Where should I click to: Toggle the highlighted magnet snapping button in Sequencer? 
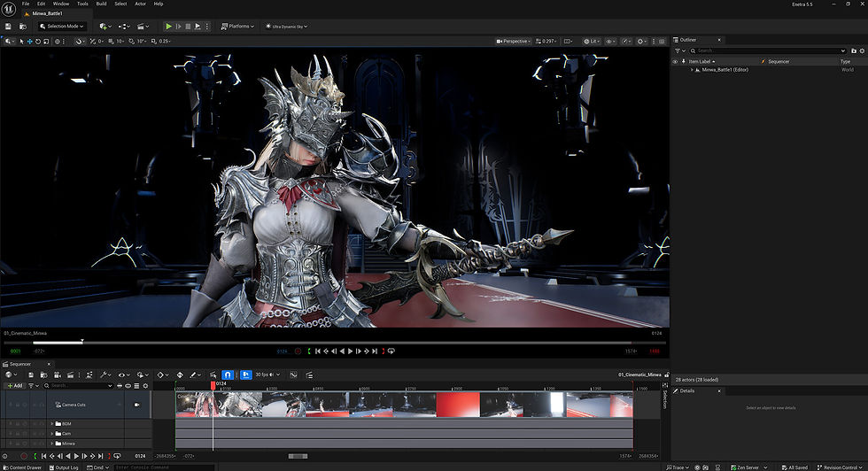point(228,374)
